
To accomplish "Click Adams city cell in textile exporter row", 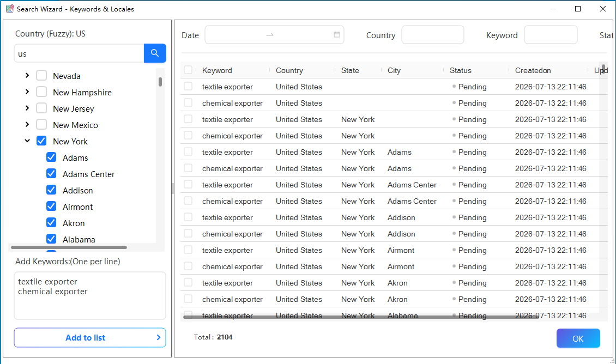I will 399,152.
